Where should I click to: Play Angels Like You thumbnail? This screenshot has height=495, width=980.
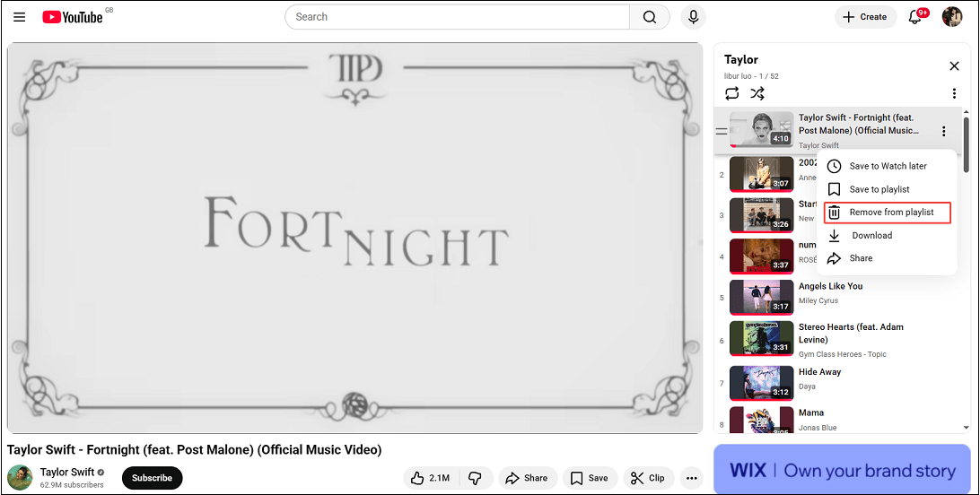click(761, 297)
